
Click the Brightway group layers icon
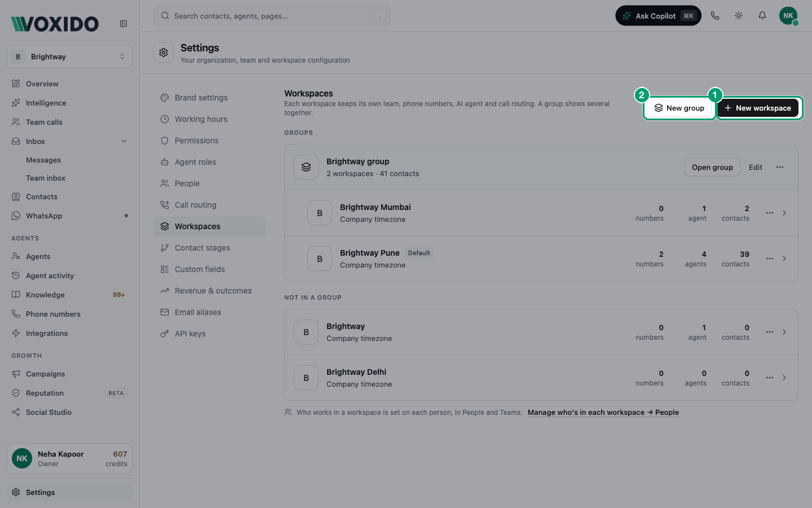[306, 167]
